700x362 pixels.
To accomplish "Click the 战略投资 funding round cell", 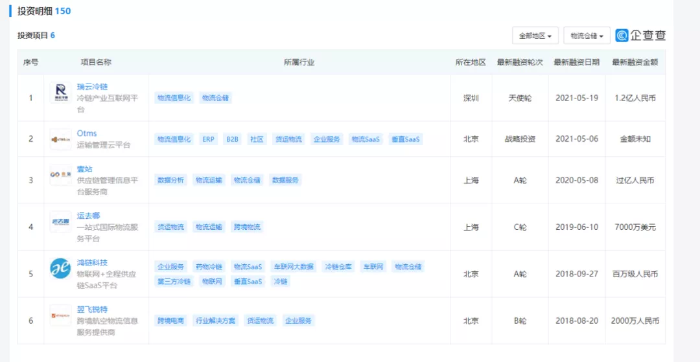I will coord(520,139).
